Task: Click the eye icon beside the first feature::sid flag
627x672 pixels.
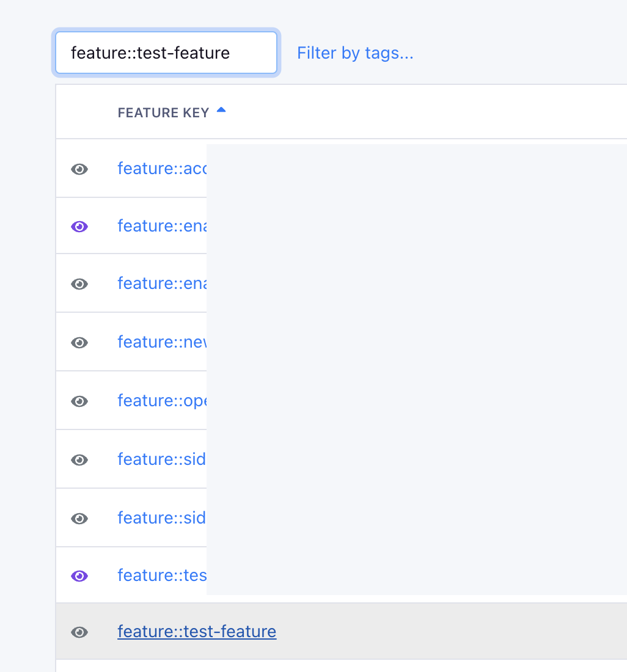Action: (x=79, y=459)
